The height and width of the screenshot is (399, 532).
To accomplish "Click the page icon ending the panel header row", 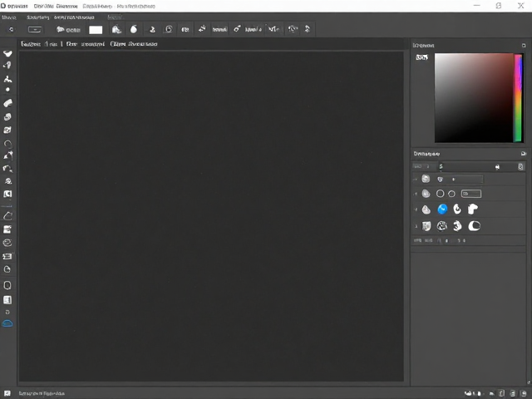I will (x=520, y=166).
